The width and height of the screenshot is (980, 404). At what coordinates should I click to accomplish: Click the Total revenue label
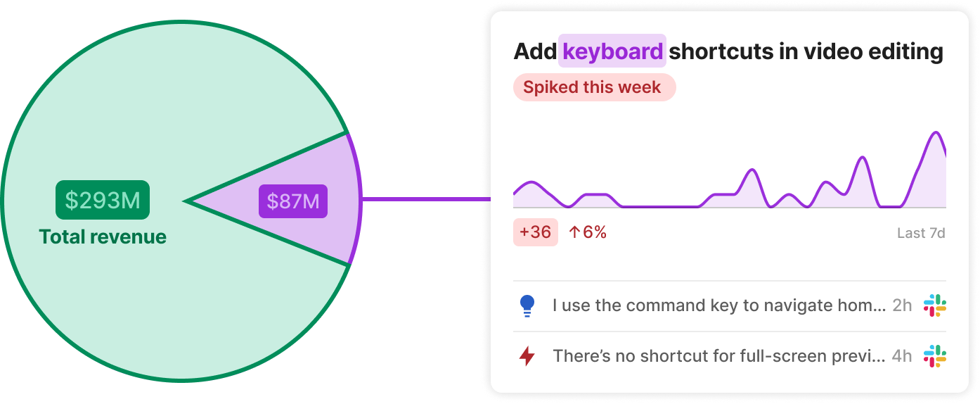point(103,237)
